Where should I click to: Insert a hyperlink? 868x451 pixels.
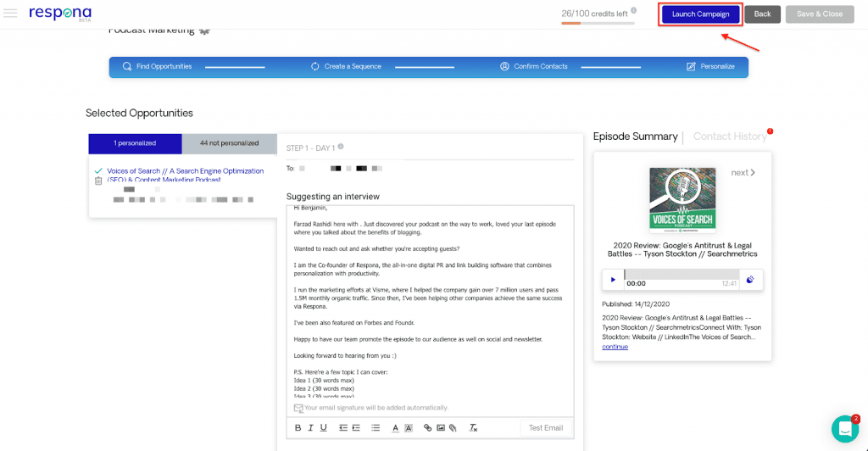click(x=427, y=428)
